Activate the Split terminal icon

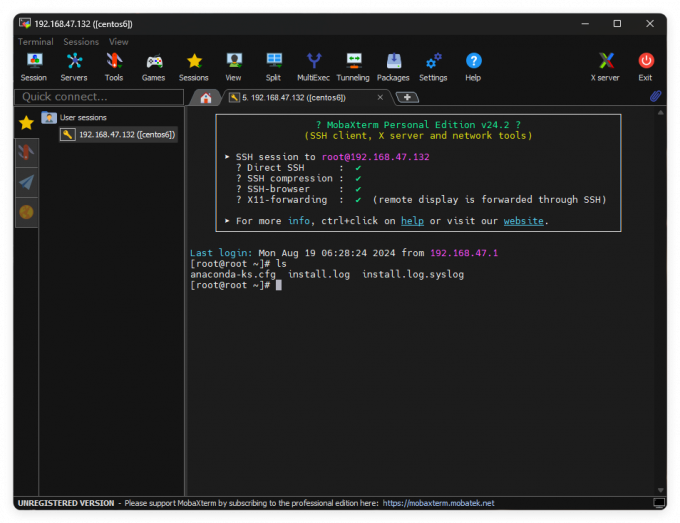click(274, 67)
